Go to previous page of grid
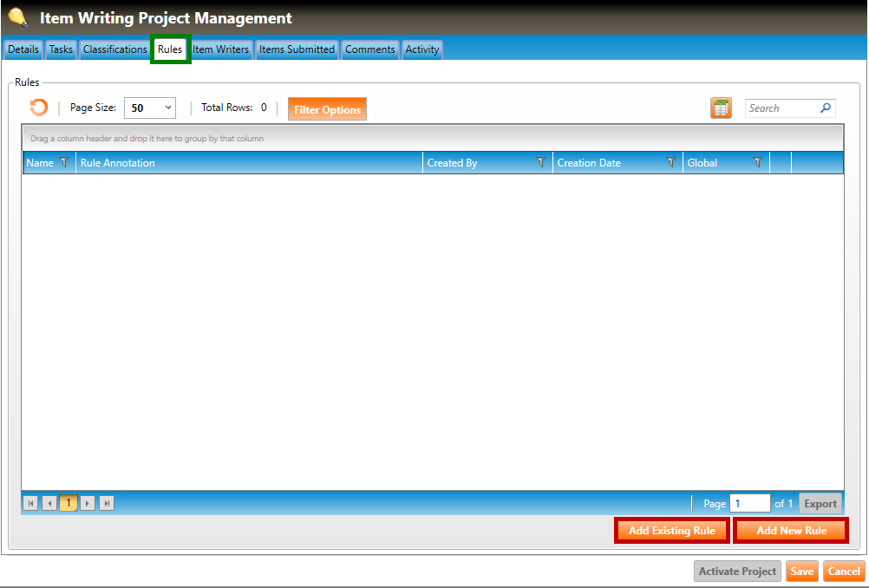The height and width of the screenshot is (588, 869). (x=49, y=503)
